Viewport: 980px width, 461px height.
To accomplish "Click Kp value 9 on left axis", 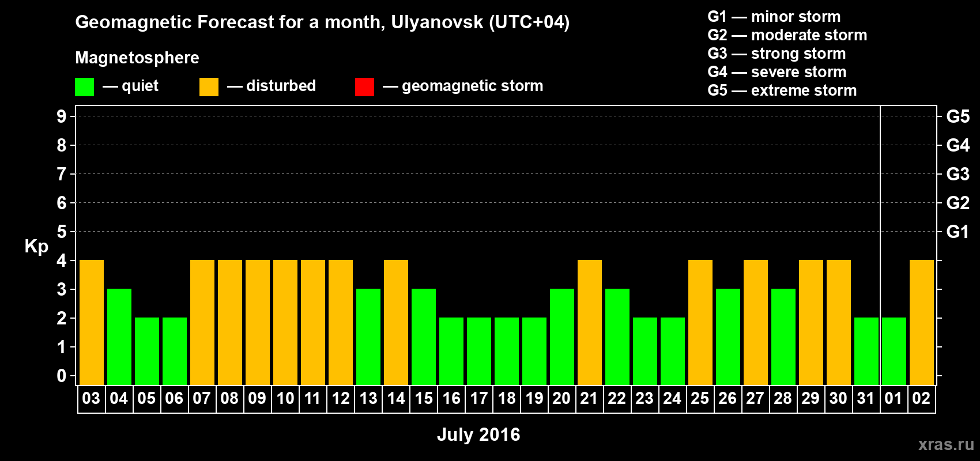I will [62, 116].
